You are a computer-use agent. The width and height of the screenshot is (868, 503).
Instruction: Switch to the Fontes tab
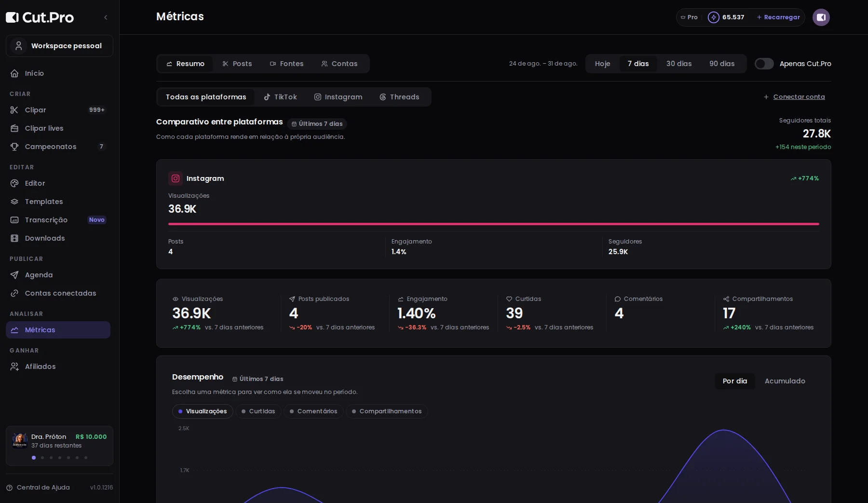pos(286,64)
